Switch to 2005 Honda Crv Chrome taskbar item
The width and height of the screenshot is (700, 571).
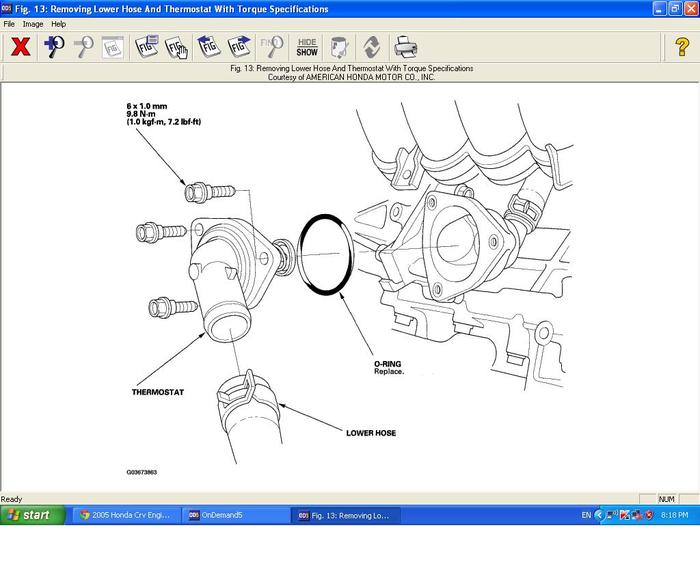(126, 515)
